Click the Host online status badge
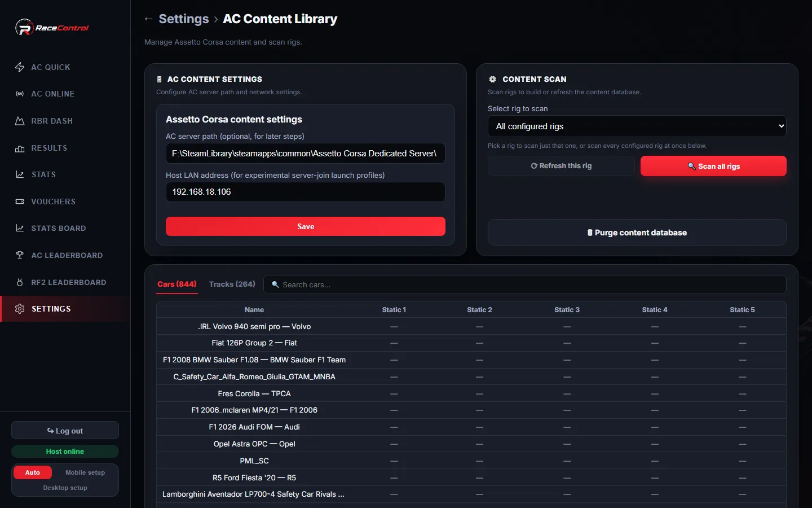This screenshot has height=508, width=812. pyautogui.click(x=65, y=452)
